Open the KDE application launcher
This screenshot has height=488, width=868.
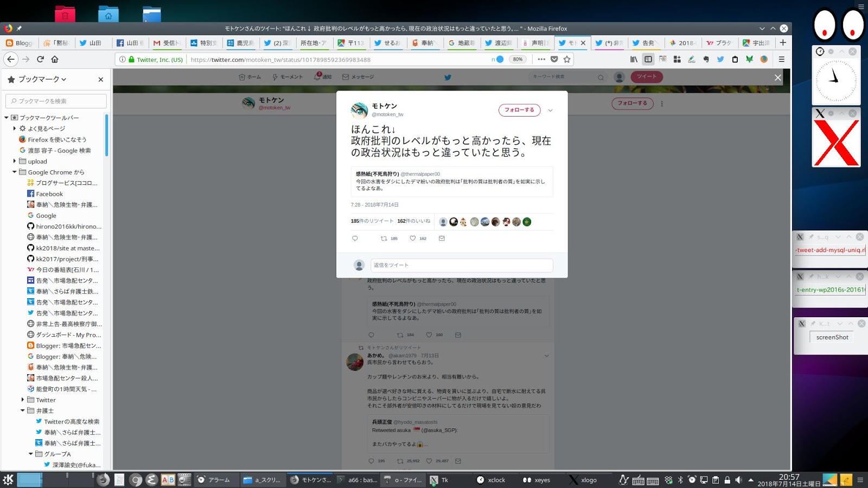[x=8, y=479]
